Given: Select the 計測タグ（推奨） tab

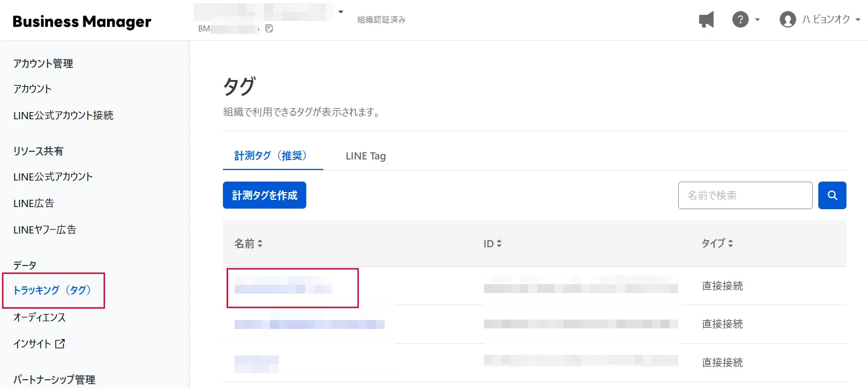Looking at the screenshot, I should [270, 156].
